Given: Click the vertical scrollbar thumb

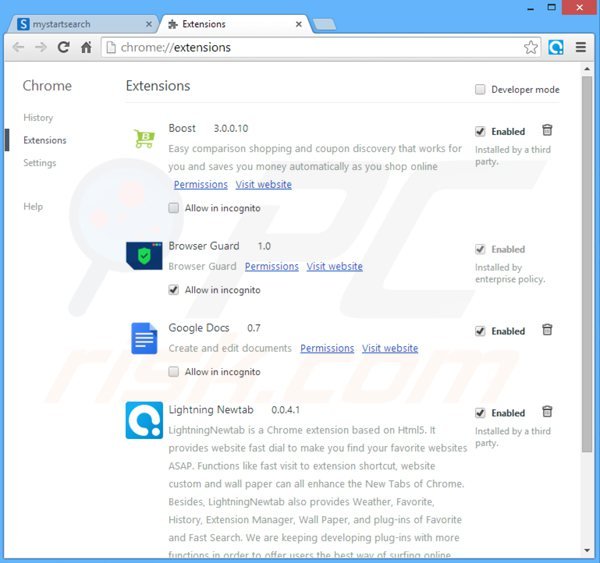Looking at the screenshot, I should [587, 264].
